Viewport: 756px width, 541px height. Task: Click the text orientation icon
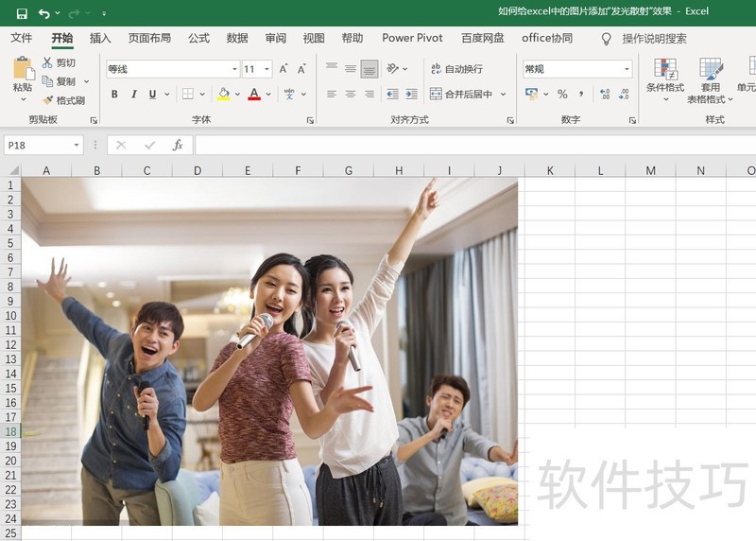393,68
